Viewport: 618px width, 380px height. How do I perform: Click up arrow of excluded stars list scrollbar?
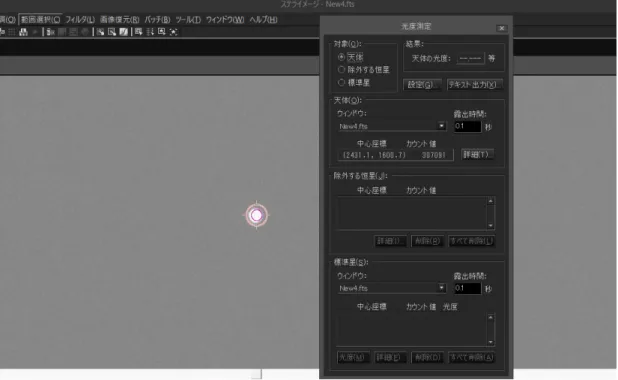pyautogui.click(x=490, y=201)
